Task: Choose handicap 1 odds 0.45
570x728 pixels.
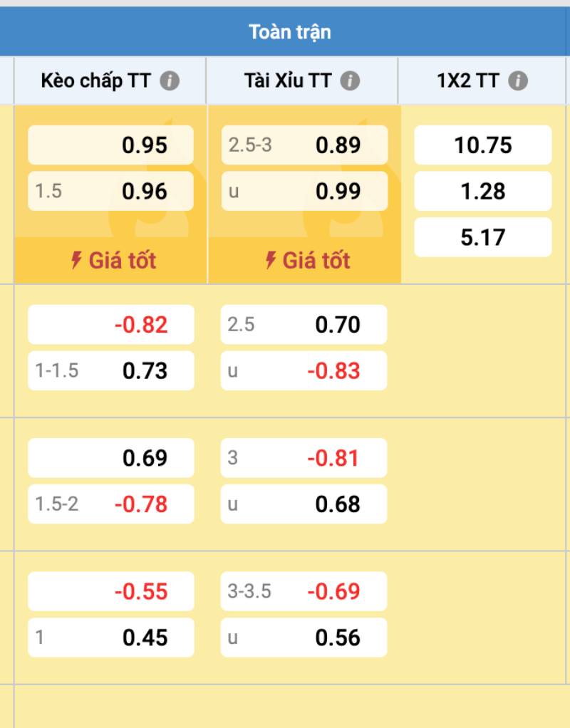Action: tap(110, 638)
